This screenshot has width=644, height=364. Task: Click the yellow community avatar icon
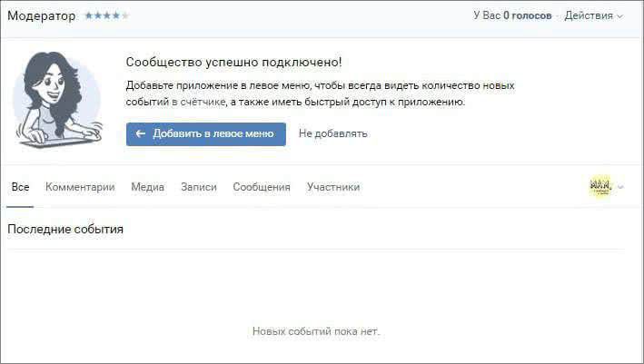(600, 187)
